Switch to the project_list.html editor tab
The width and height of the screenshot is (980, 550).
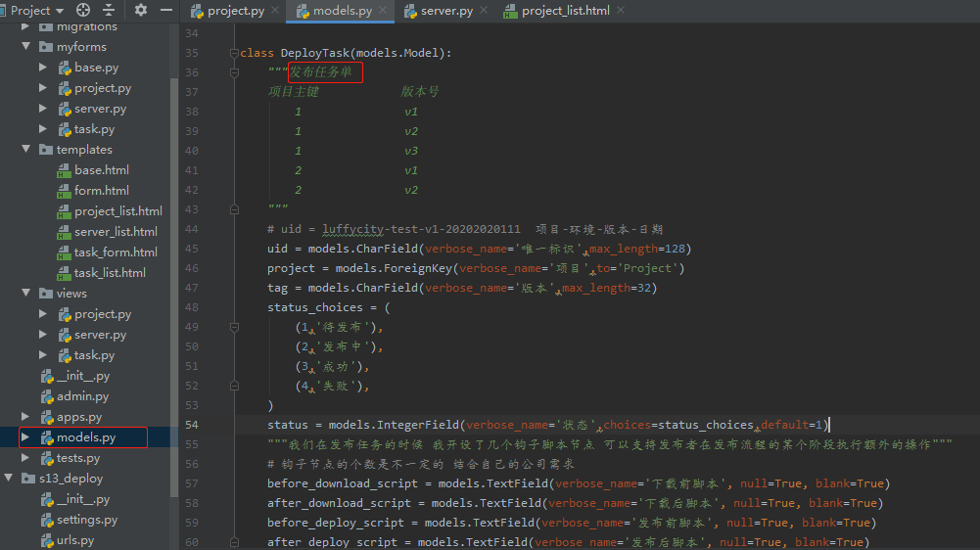click(565, 11)
